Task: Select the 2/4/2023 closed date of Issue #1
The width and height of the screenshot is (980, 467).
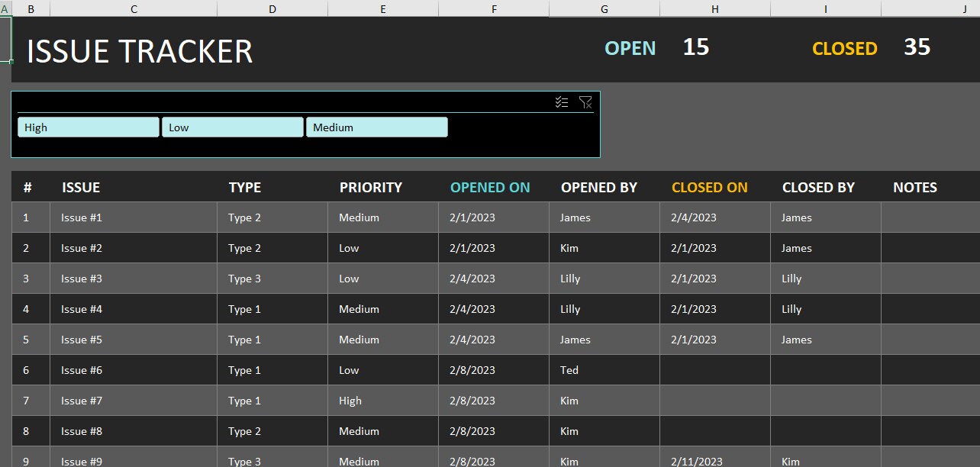Action: 715,217
